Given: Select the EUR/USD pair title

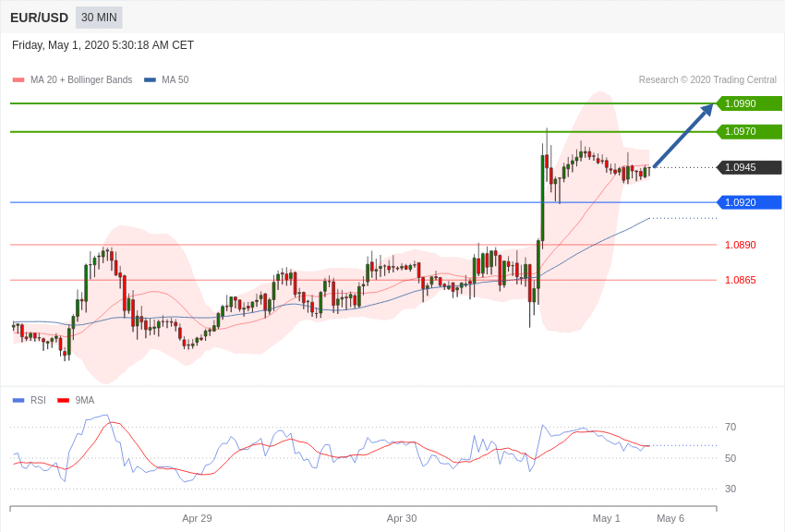Looking at the screenshot, I should (39, 18).
